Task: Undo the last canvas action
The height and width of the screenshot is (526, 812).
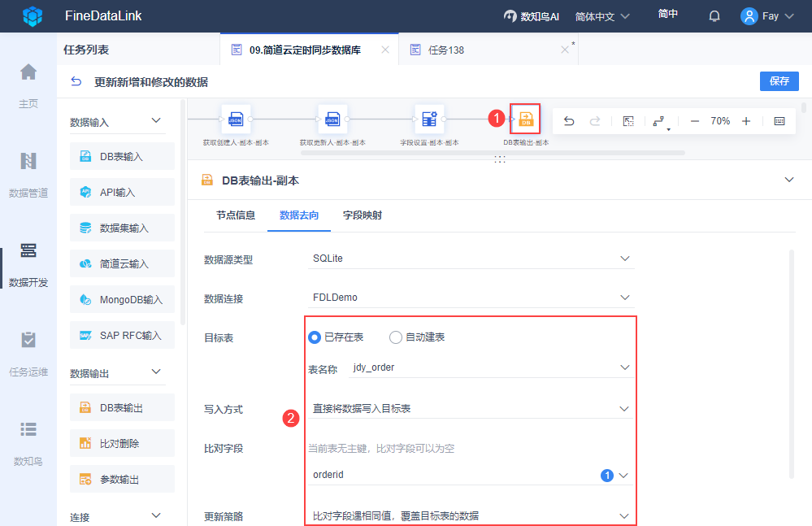Action: pyautogui.click(x=569, y=121)
